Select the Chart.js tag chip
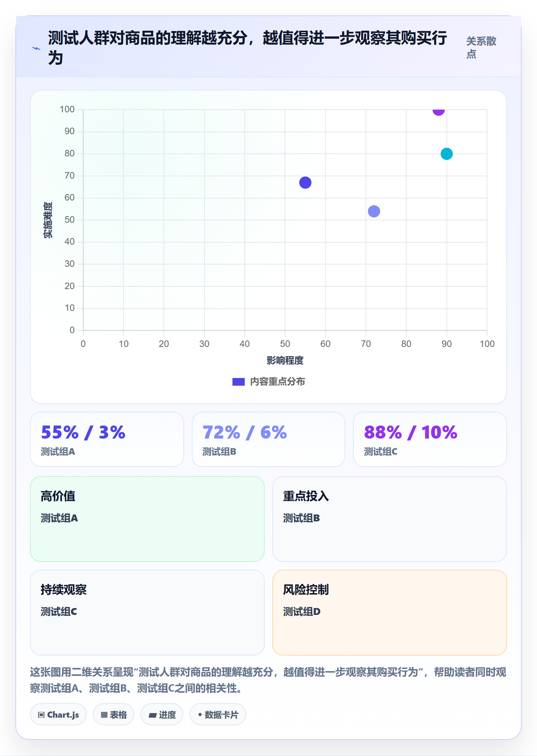 point(58,715)
